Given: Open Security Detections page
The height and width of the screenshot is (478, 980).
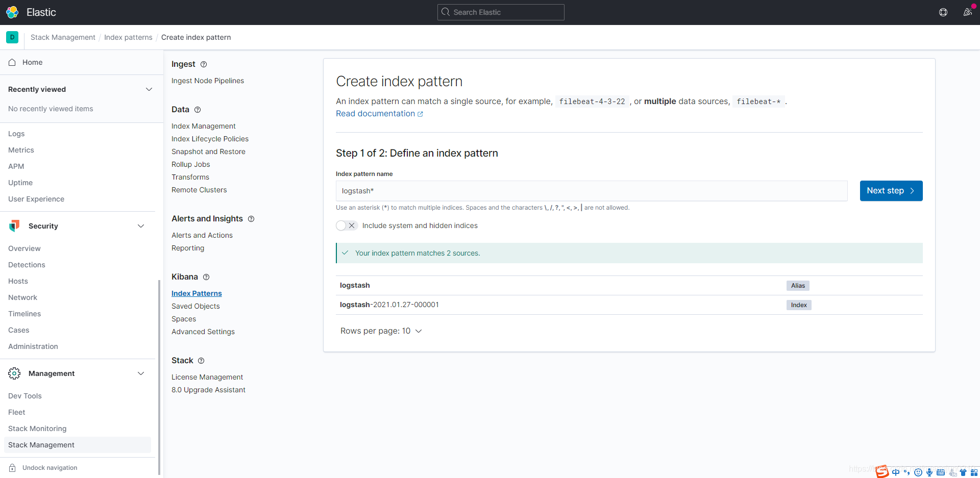Looking at the screenshot, I should 27,265.
